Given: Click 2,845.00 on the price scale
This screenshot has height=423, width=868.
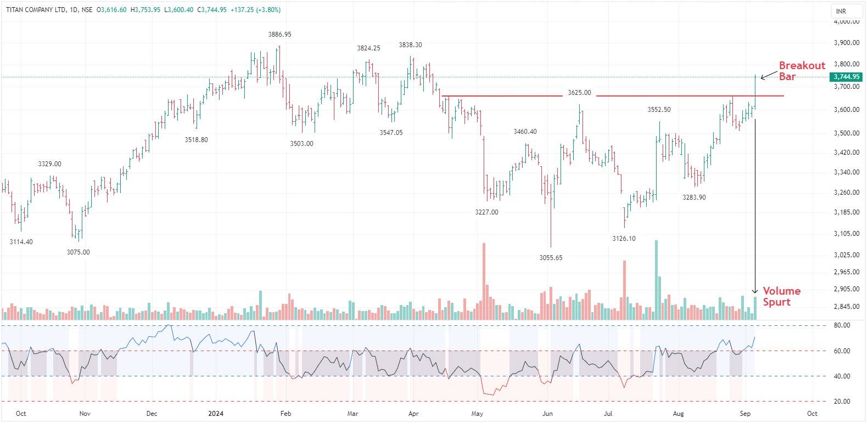Looking at the screenshot, I should [x=847, y=307].
